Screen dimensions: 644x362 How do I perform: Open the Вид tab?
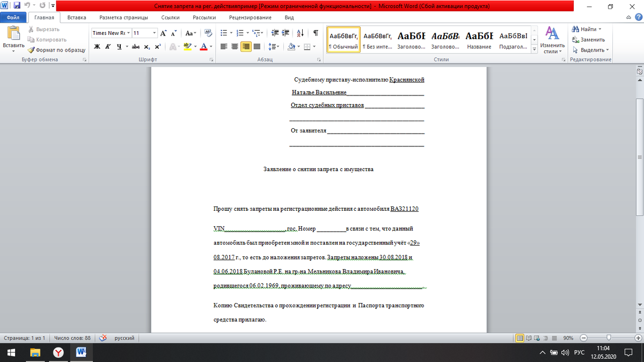[x=289, y=17]
